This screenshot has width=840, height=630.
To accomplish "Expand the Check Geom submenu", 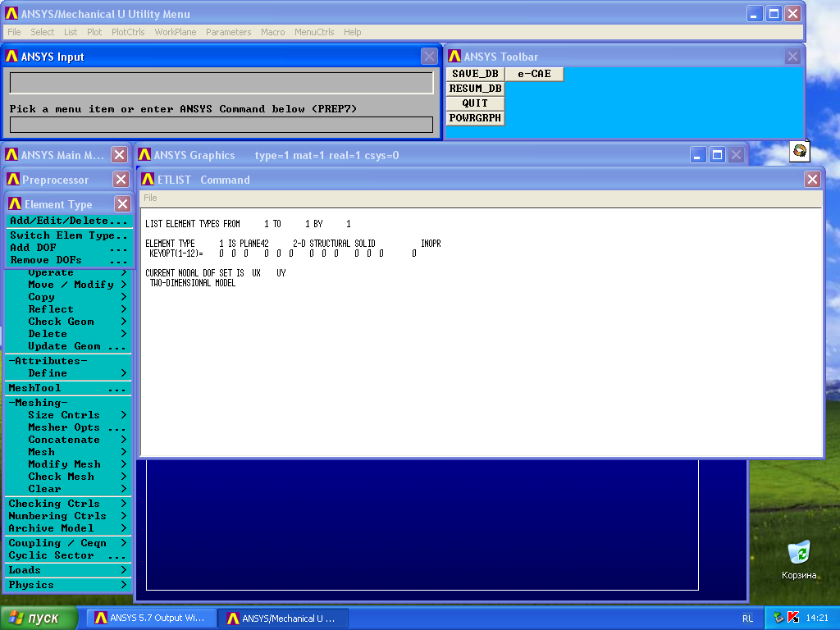I will [x=69, y=322].
